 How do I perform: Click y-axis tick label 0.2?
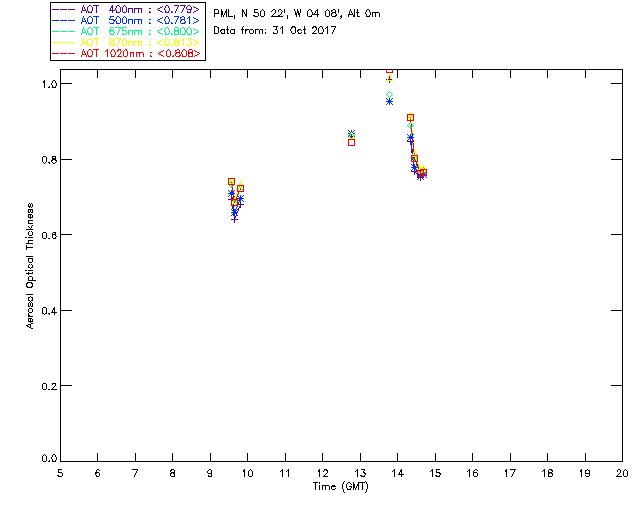click(49, 385)
